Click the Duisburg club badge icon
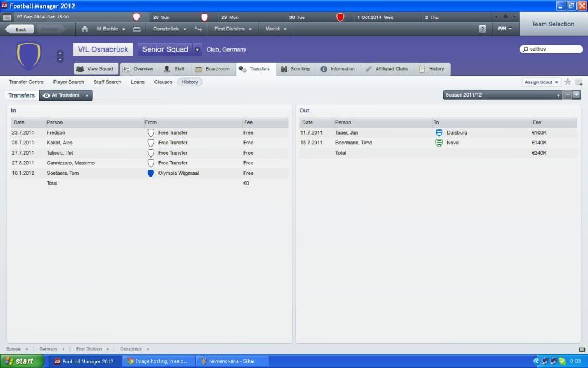588x368 pixels. coord(439,133)
